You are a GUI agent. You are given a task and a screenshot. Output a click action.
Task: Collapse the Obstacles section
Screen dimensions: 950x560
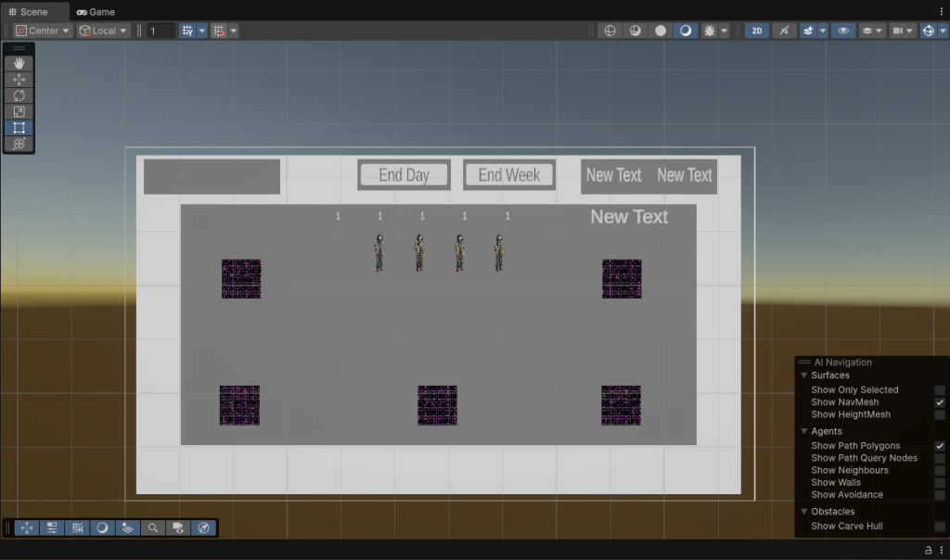coord(804,512)
